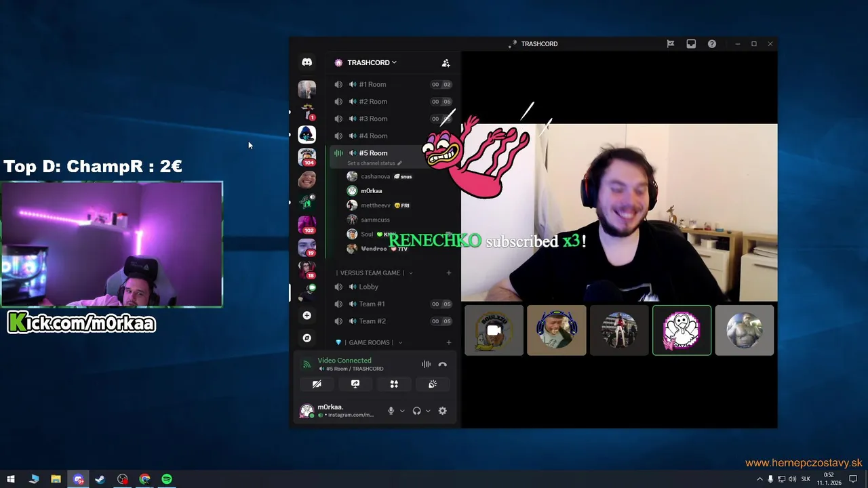Collapse the GAME ROOMS category

coord(370,342)
